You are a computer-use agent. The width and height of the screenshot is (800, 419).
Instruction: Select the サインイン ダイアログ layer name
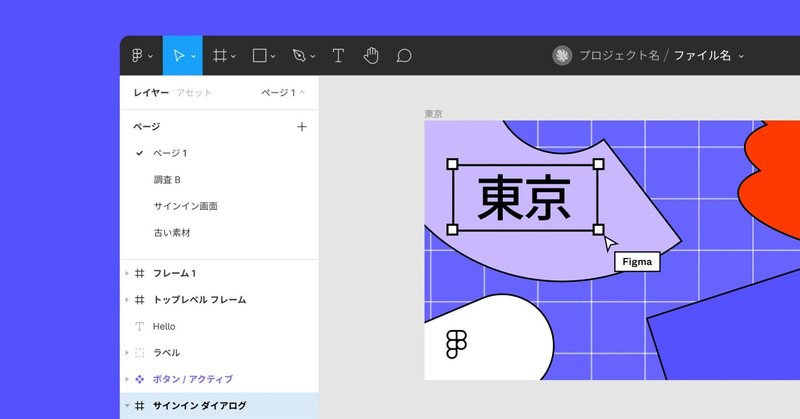click(199, 406)
